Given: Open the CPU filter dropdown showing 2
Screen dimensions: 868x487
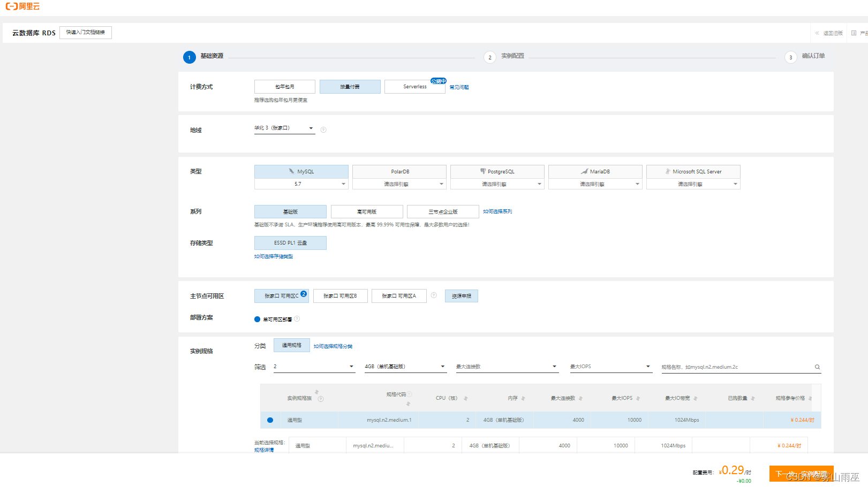Looking at the screenshot, I should click(x=314, y=367).
